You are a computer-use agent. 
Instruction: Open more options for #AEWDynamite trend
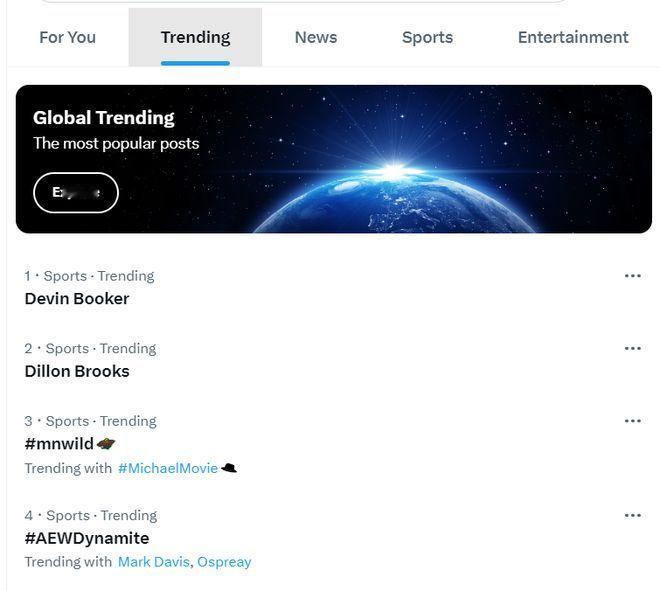point(632,516)
